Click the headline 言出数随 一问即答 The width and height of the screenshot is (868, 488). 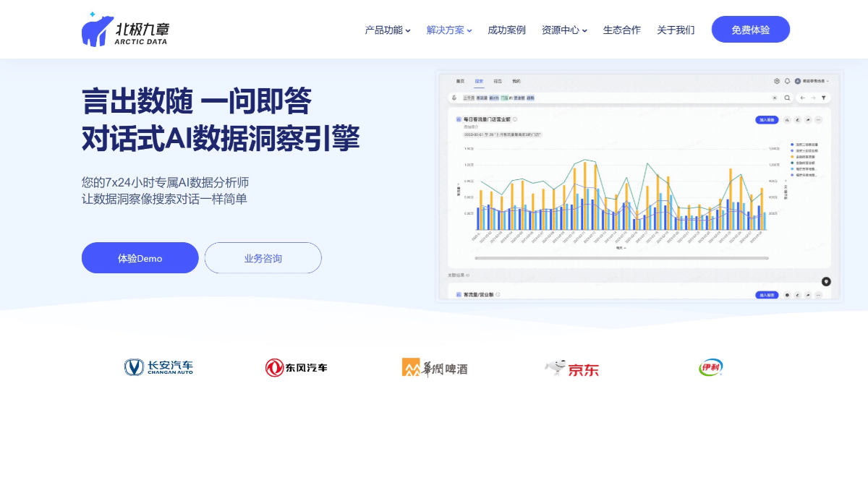click(197, 101)
